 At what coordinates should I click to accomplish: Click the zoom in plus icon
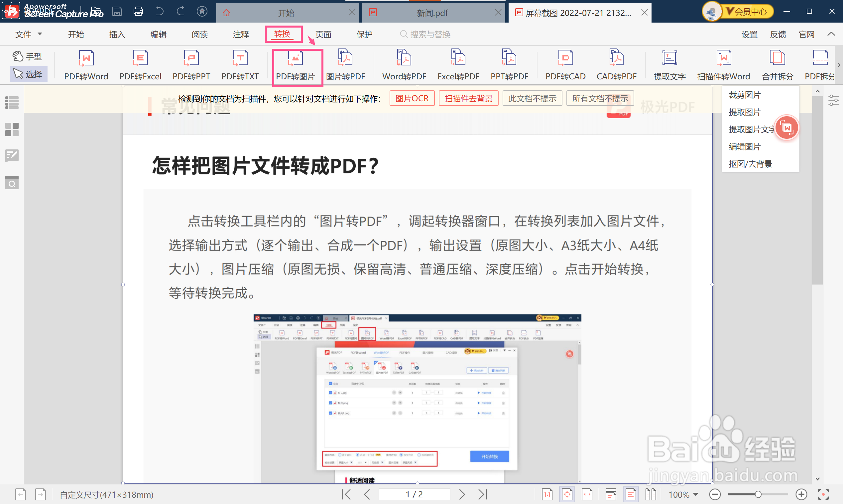coord(801,494)
